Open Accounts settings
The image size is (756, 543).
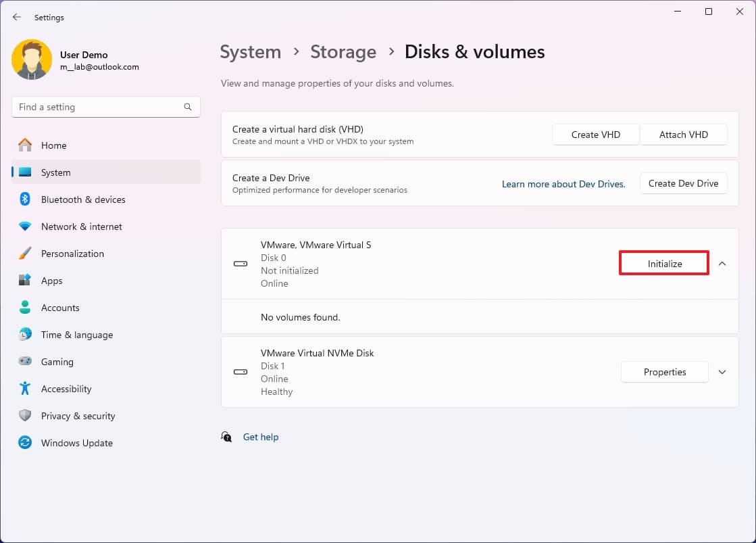(106, 308)
